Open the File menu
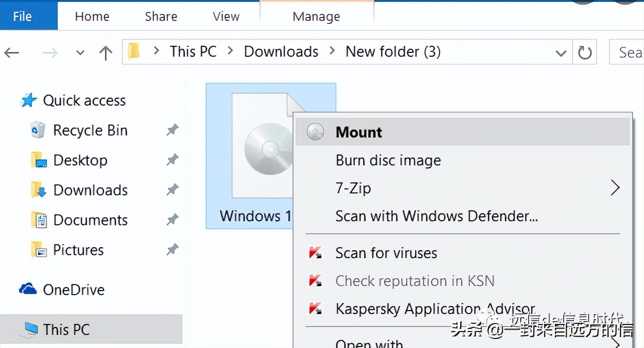Screen dimensions: 644x348 [x=22, y=15]
